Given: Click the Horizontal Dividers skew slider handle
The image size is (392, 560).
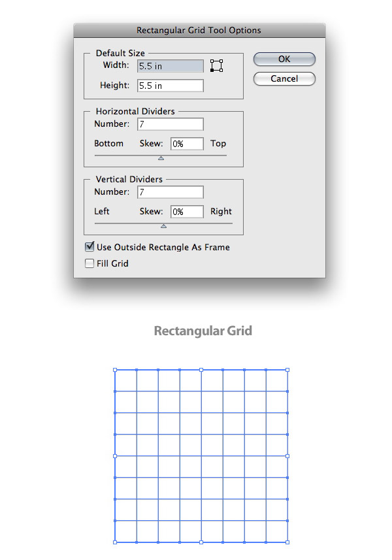Looking at the screenshot, I should (161, 158).
